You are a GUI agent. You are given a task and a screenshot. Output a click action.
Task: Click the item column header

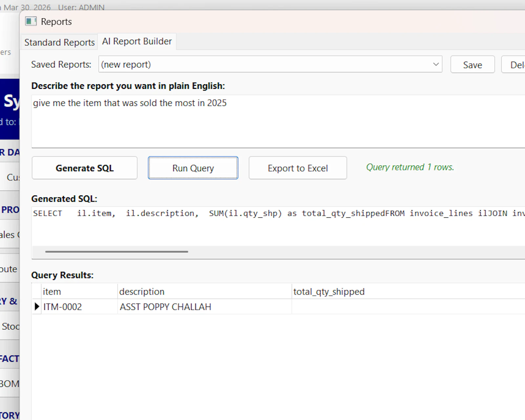[x=79, y=291]
